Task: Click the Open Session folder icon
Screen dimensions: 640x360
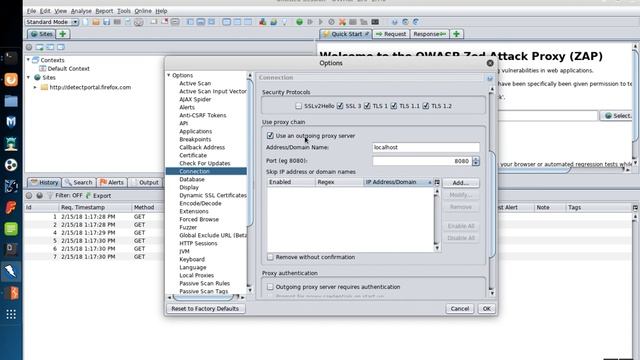Action: [96, 22]
